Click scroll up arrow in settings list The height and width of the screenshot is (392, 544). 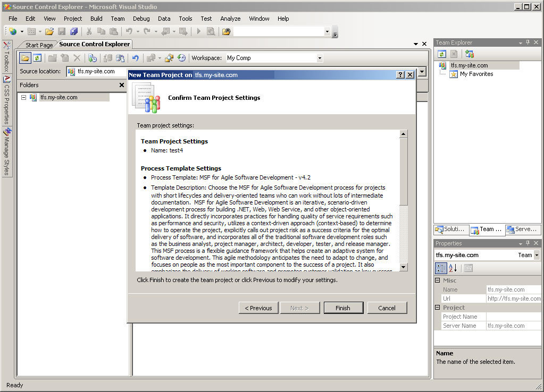(x=403, y=134)
